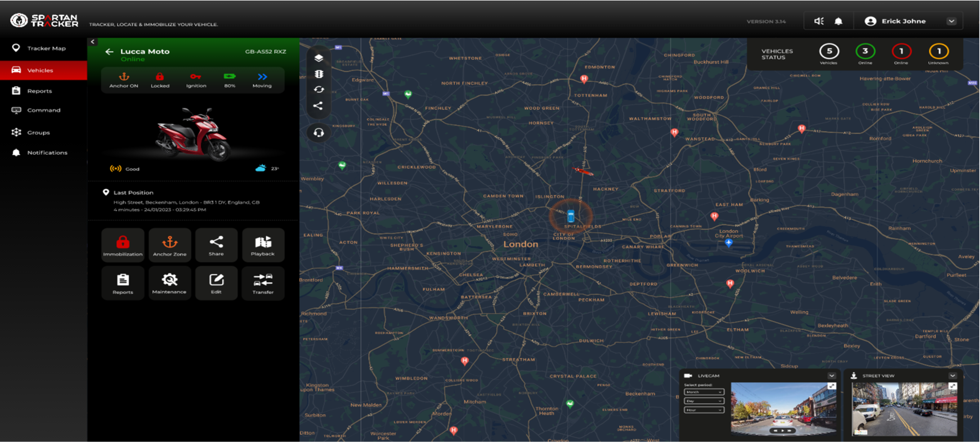The width and height of the screenshot is (980, 442).
Task: Collapse the STREET VIEW panel
Action: tap(952, 376)
